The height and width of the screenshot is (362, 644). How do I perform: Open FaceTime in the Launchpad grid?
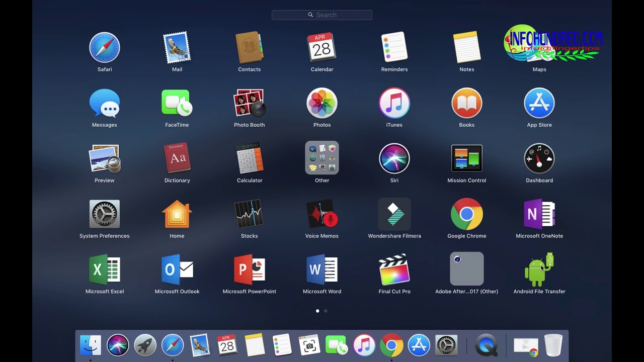tap(177, 103)
